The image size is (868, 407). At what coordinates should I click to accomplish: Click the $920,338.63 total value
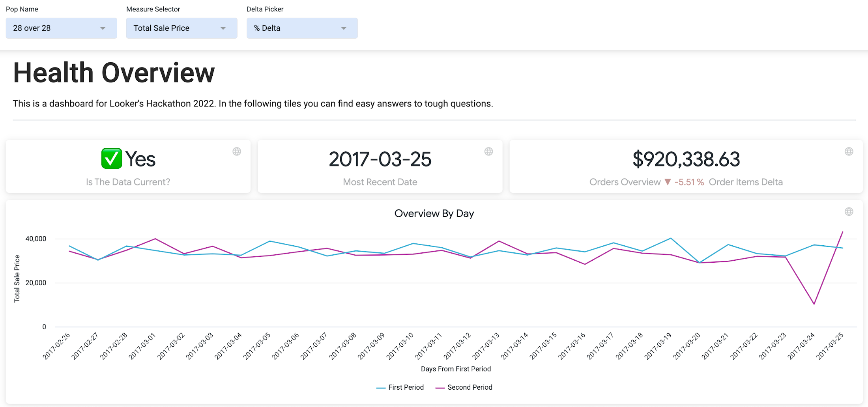tap(686, 159)
